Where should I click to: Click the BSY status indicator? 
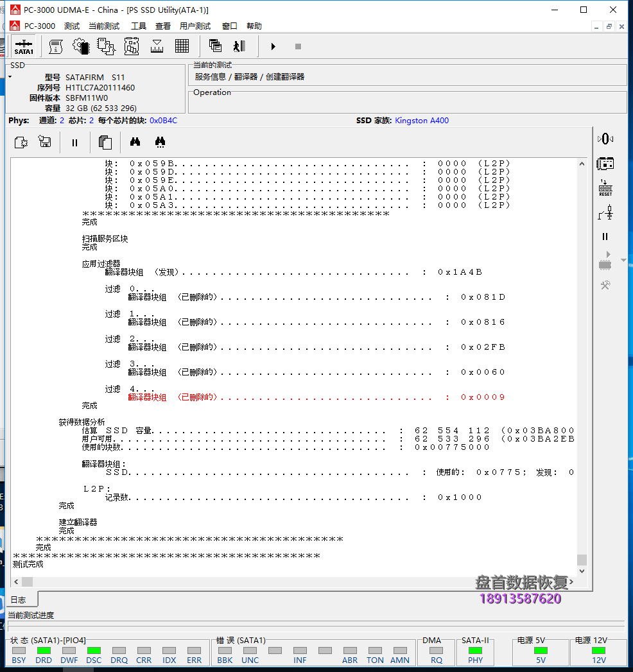click(19, 651)
